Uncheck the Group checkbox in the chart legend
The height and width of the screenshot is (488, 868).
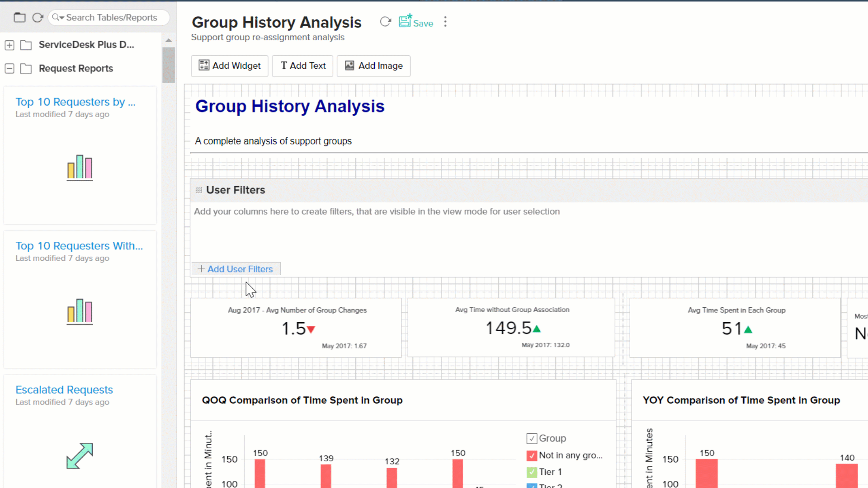[x=532, y=438]
